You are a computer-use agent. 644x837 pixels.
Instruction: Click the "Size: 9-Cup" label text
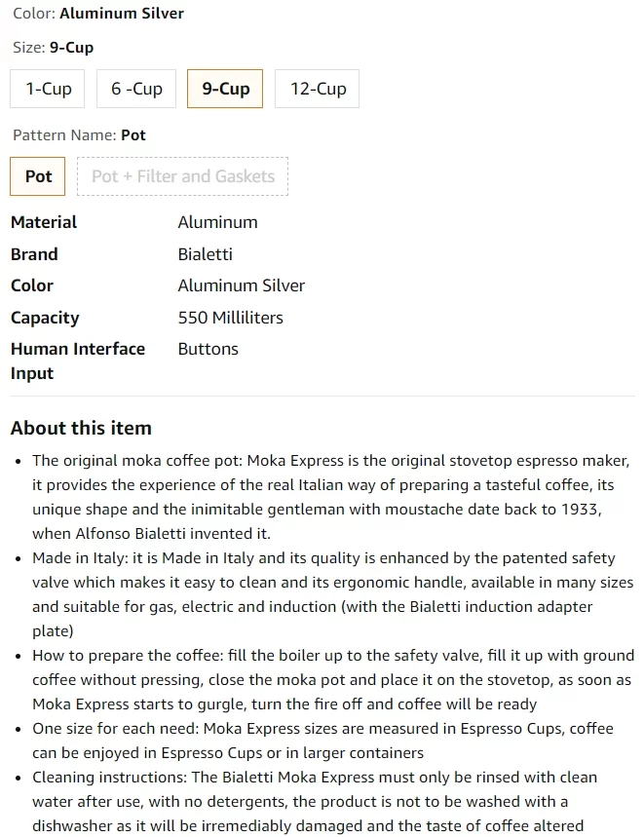(x=53, y=48)
